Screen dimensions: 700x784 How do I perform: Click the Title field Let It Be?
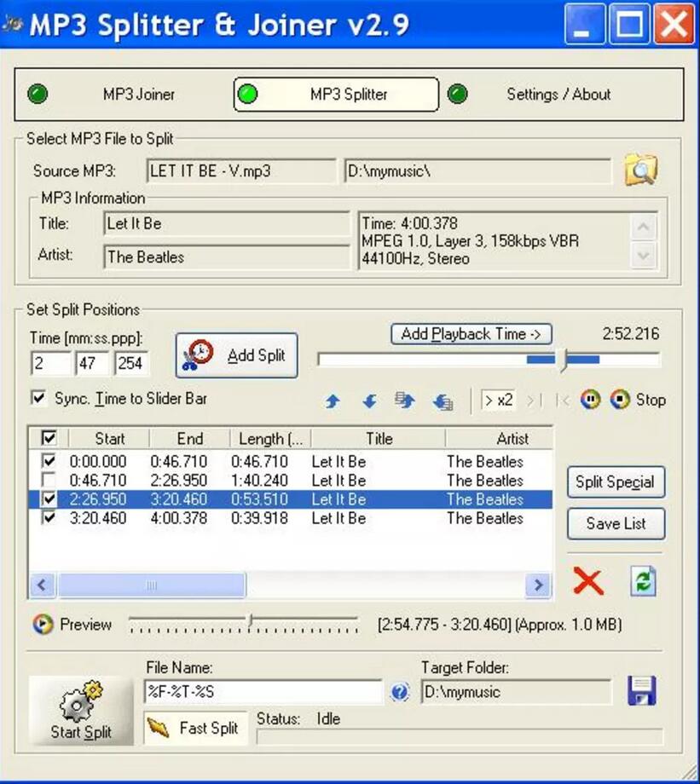[227, 223]
